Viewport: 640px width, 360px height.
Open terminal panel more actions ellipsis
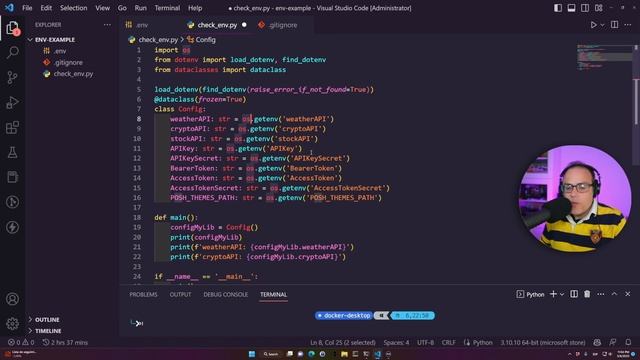click(x=600, y=294)
